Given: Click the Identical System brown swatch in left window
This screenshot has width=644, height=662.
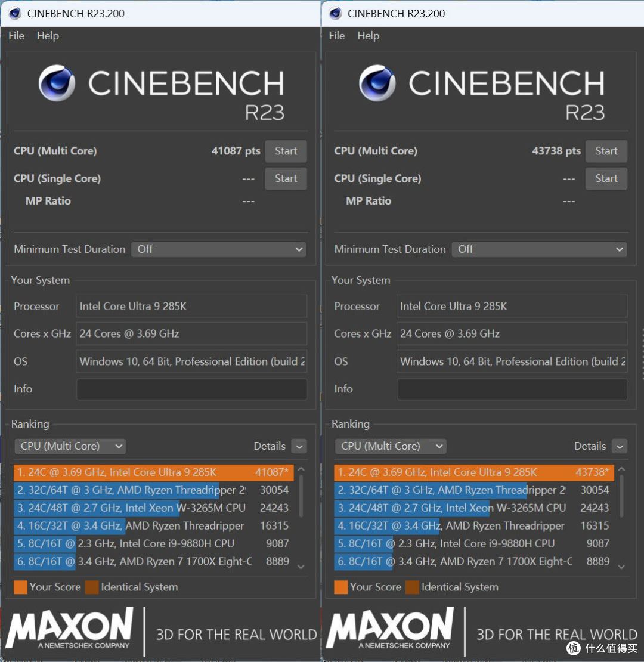Looking at the screenshot, I should 92,587.
